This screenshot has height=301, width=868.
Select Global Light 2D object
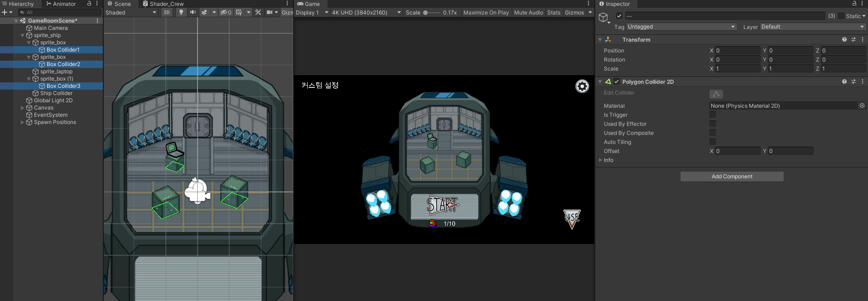coord(53,100)
